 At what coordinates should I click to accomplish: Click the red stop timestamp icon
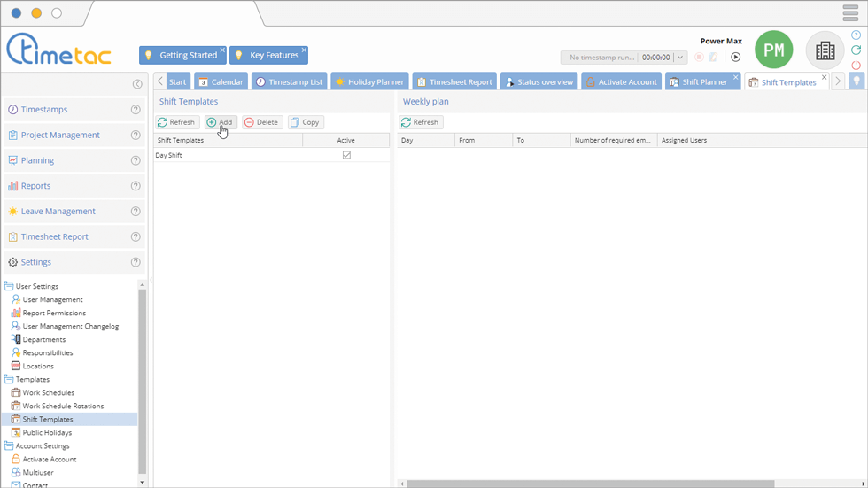(699, 57)
